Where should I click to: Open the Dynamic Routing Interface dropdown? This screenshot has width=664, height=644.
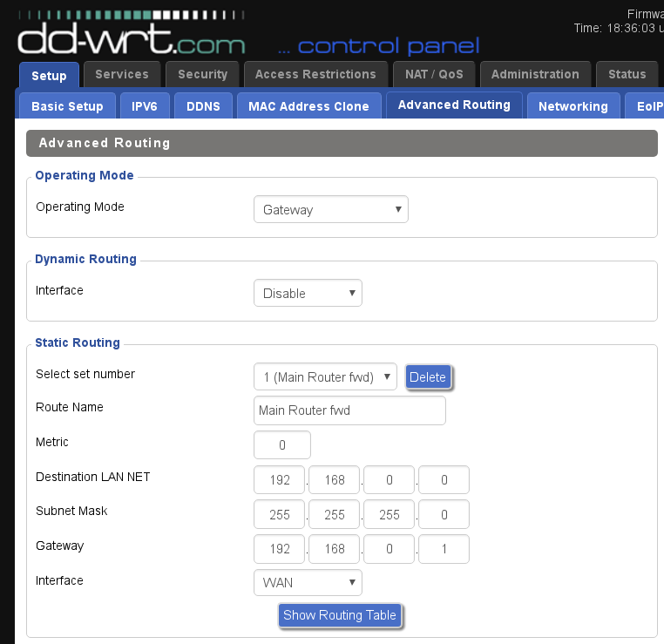pos(307,294)
